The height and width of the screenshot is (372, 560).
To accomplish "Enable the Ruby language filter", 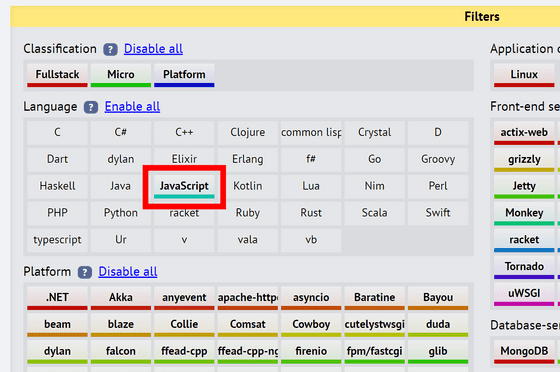I will click(x=248, y=213).
